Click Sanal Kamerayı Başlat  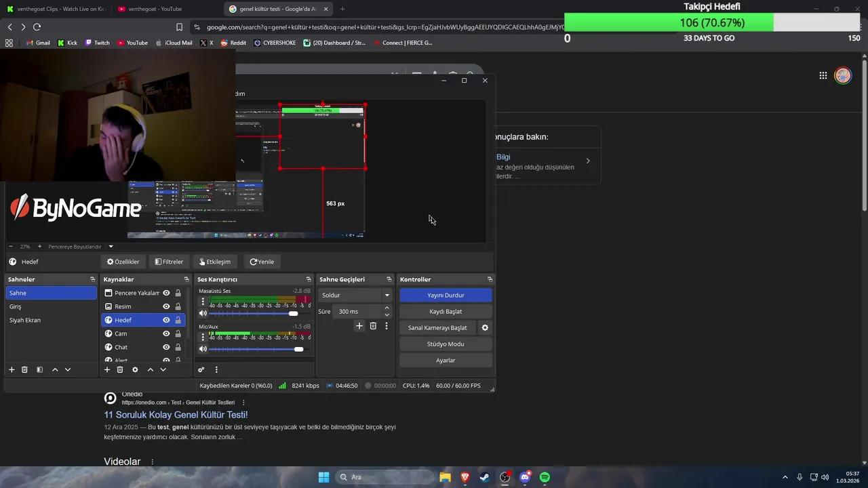[437, 328]
